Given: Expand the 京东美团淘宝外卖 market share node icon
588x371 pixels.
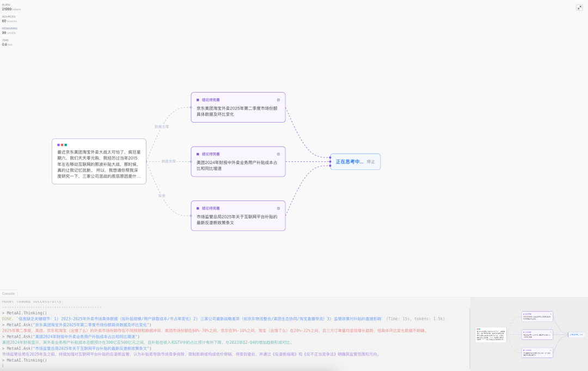Looking at the screenshot, I should [x=278, y=100].
